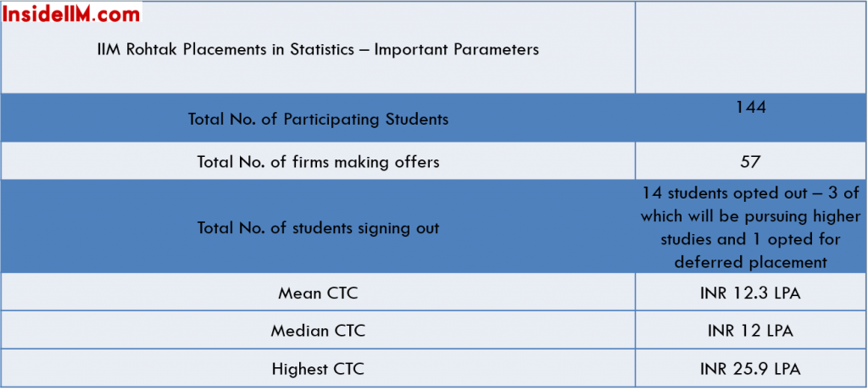Click the 'deferred placement' text
The width and height of the screenshot is (868, 391).
751,262
